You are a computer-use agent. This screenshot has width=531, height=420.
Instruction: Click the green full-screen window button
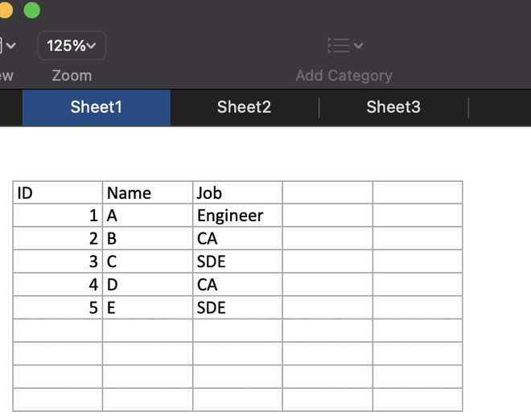coord(31,10)
